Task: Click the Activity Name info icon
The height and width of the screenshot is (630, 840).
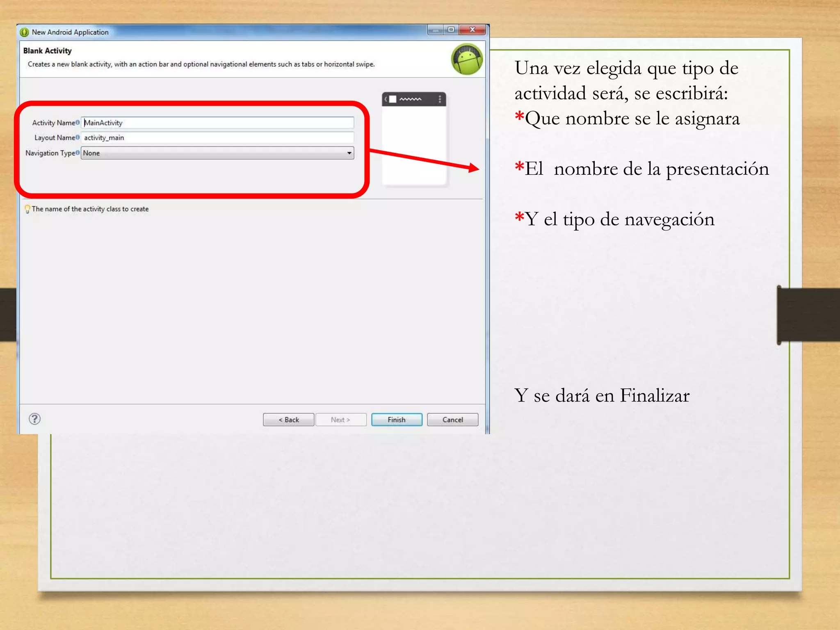Action: (78, 122)
